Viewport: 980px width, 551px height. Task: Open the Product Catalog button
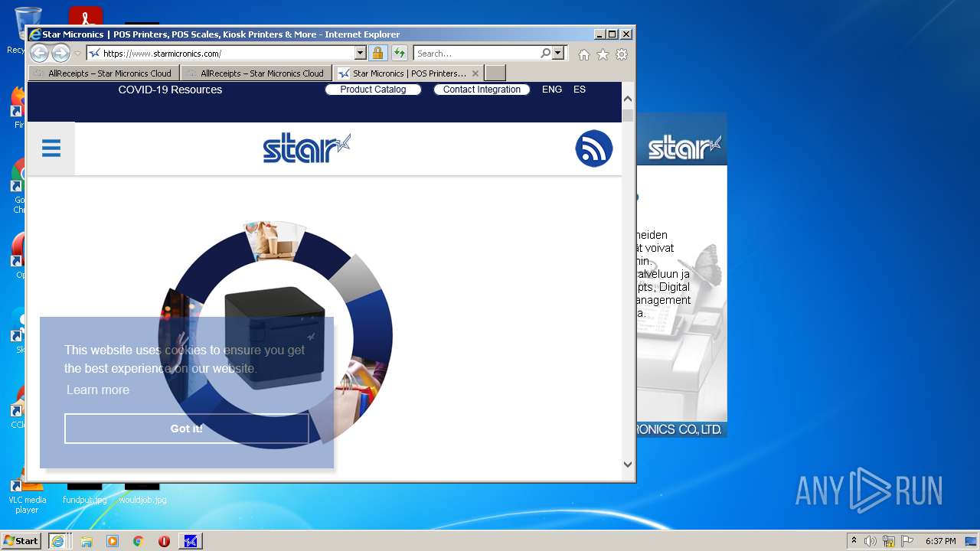pos(373,90)
